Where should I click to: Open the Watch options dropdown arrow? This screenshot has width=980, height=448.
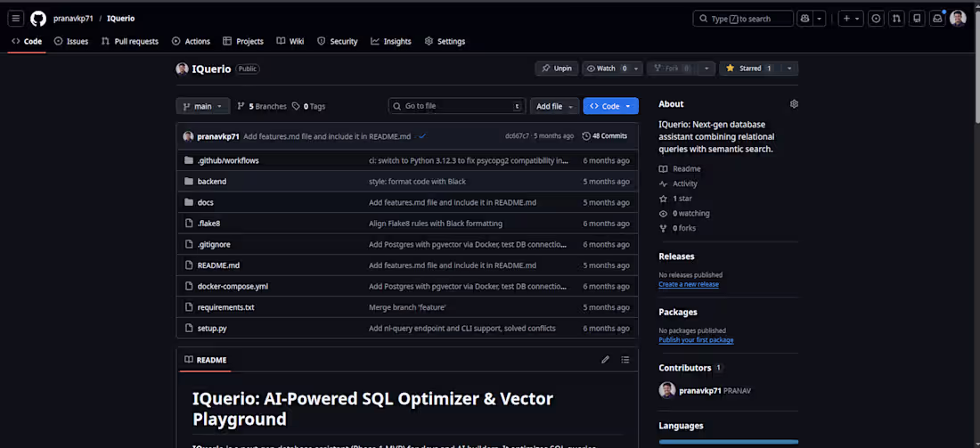pyautogui.click(x=636, y=69)
